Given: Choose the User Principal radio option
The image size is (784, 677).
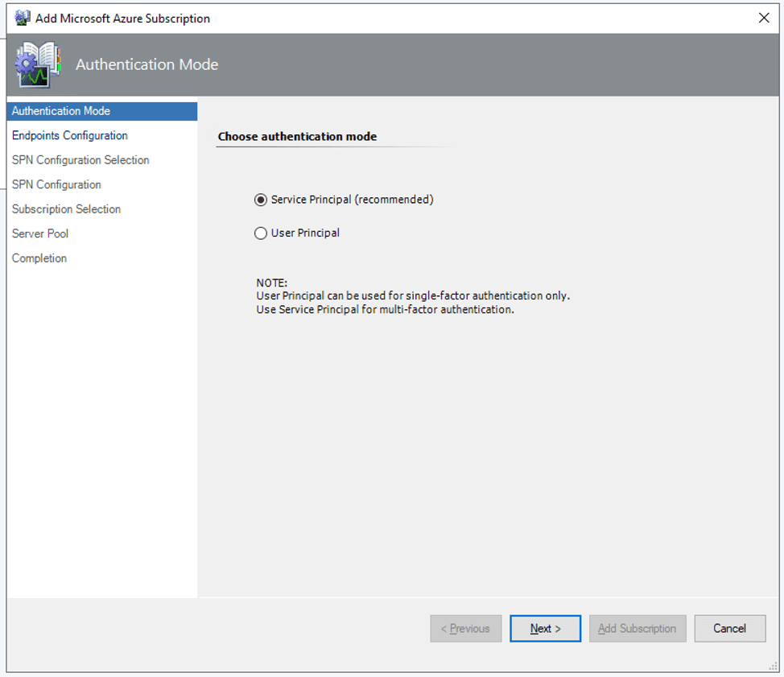Looking at the screenshot, I should click(261, 233).
